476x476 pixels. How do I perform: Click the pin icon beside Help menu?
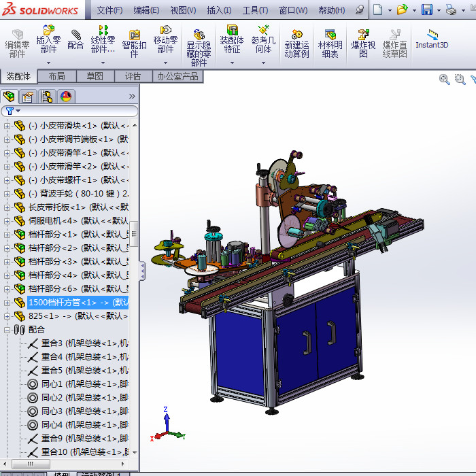(x=360, y=10)
